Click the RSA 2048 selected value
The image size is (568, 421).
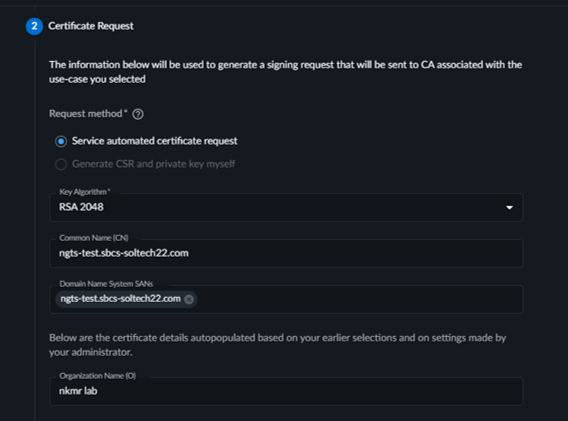pyautogui.click(x=81, y=207)
